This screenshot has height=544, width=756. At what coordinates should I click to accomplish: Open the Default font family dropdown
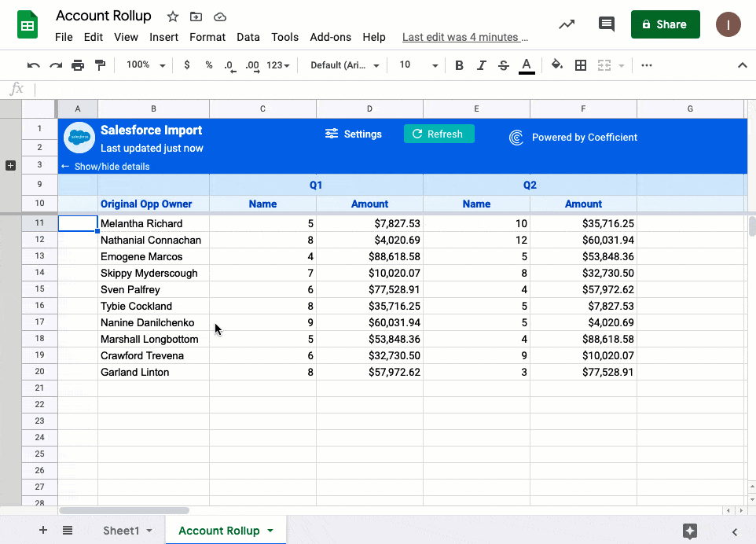345,65
